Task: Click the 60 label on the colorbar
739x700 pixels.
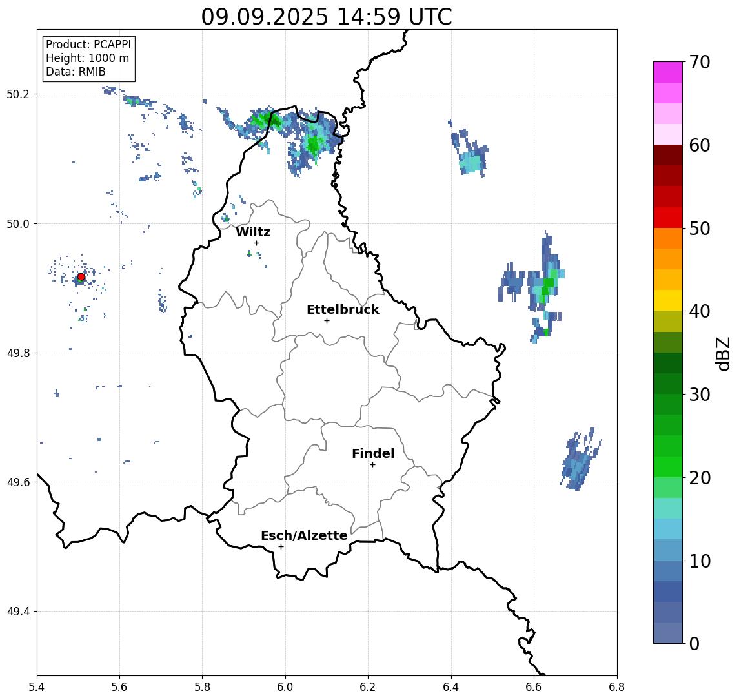Action: [700, 146]
